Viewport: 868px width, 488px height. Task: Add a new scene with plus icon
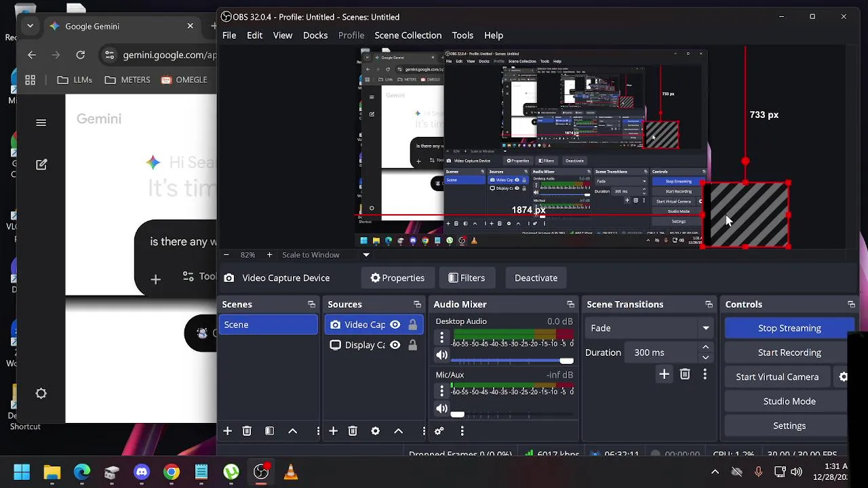(228, 431)
